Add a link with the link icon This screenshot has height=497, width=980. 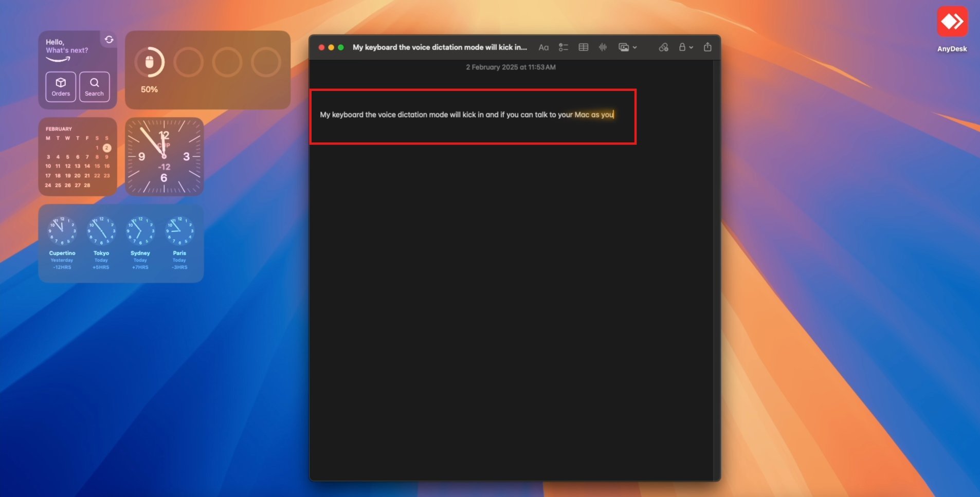click(664, 47)
